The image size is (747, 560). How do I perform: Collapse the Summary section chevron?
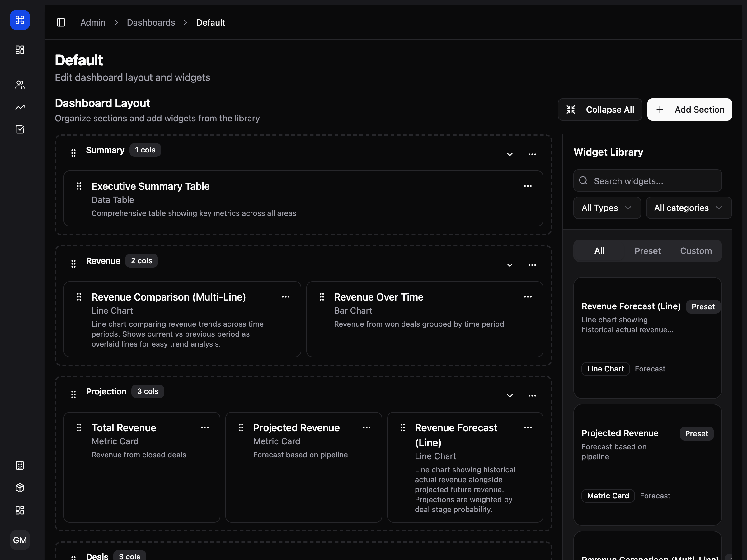pyautogui.click(x=510, y=154)
